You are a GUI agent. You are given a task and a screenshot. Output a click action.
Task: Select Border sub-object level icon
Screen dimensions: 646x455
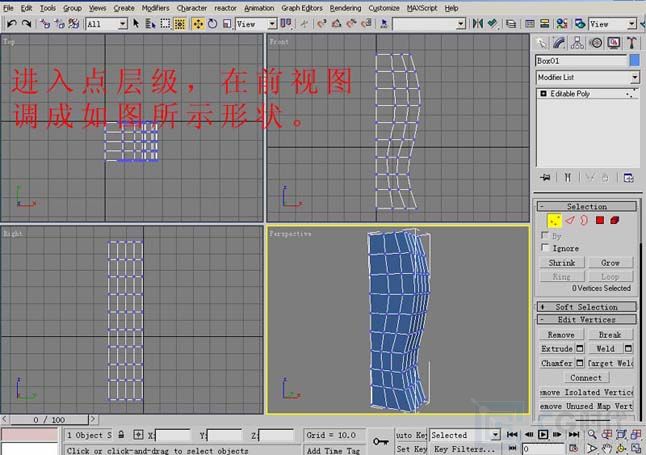click(584, 220)
